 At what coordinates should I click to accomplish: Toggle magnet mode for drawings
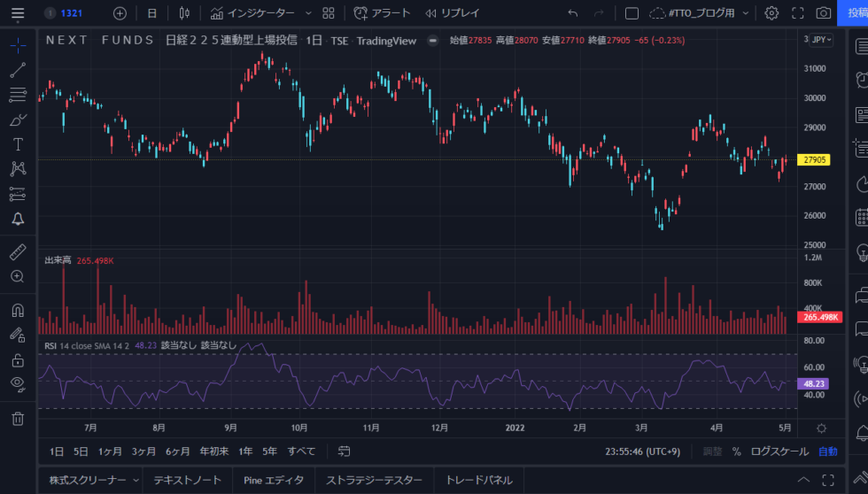click(18, 311)
